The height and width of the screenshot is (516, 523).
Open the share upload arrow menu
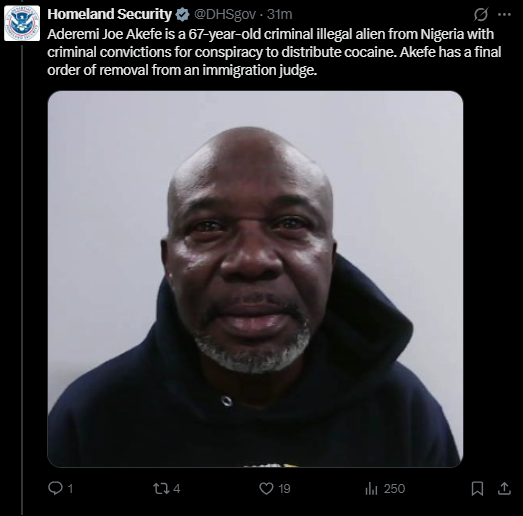click(504, 489)
